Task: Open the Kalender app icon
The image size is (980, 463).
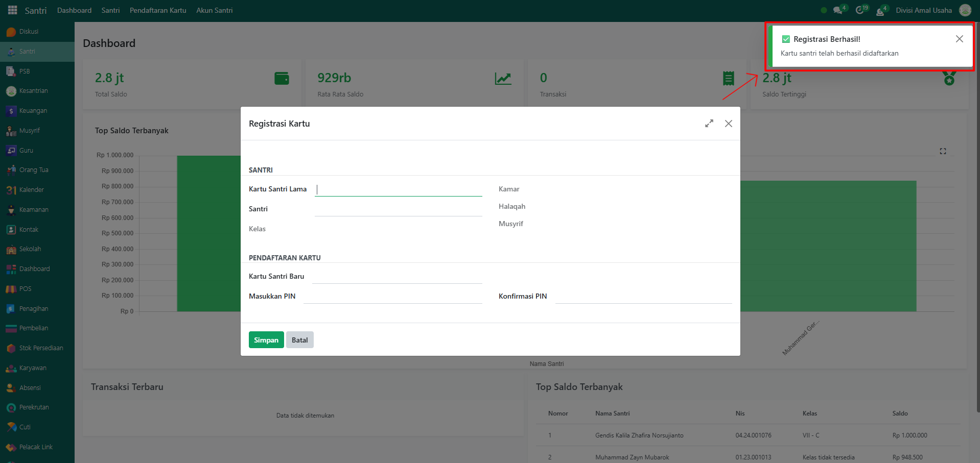Action: 11,190
